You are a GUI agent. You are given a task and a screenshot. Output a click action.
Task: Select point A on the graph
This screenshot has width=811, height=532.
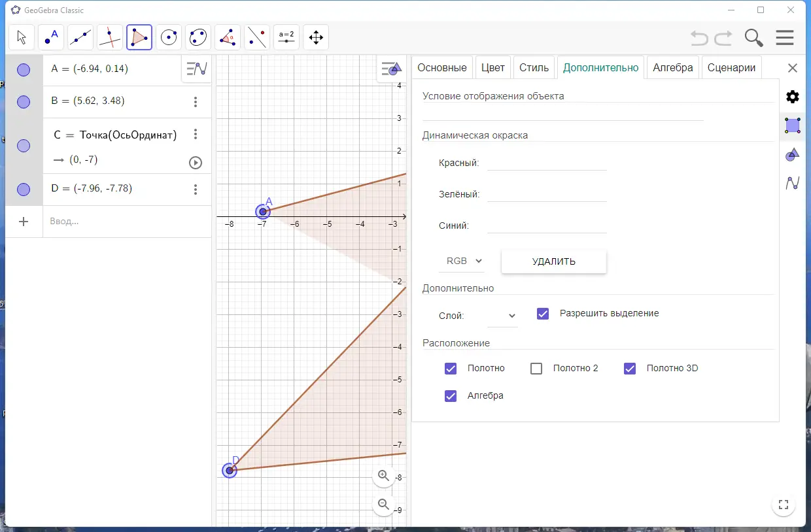(x=263, y=212)
